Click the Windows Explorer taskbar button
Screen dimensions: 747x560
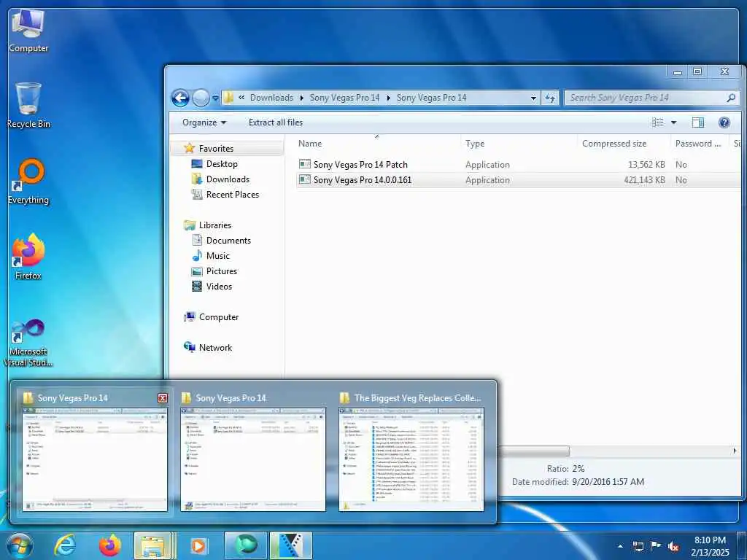152,545
